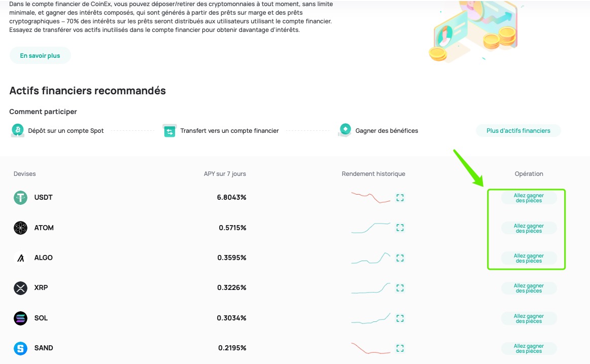590x364 pixels.
Task: Expand SOL historical yield chart
Action: pyautogui.click(x=400, y=318)
